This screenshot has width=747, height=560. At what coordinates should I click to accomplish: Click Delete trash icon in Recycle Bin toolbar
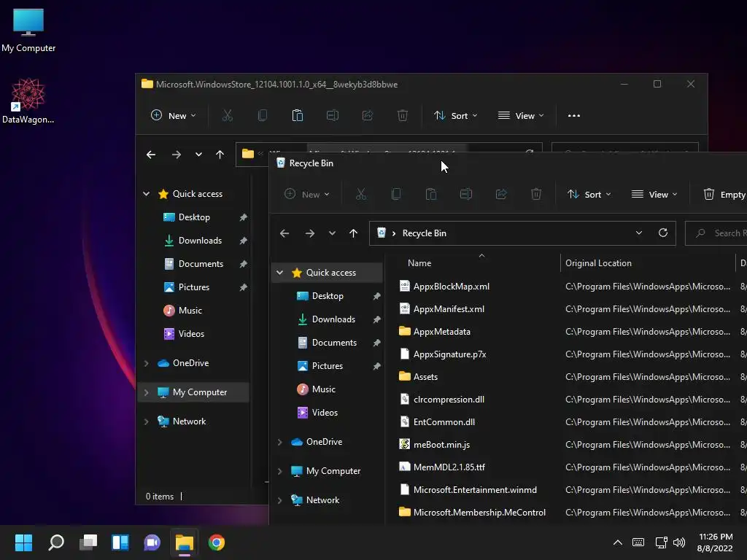[536, 194]
